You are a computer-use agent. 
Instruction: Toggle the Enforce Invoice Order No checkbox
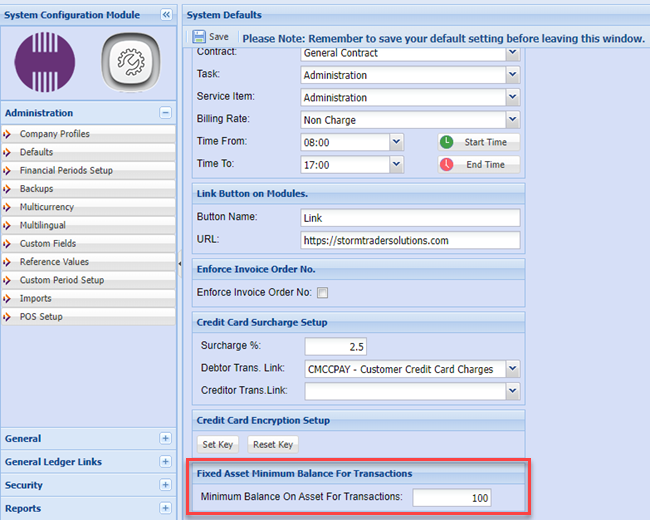tap(323, 293)
